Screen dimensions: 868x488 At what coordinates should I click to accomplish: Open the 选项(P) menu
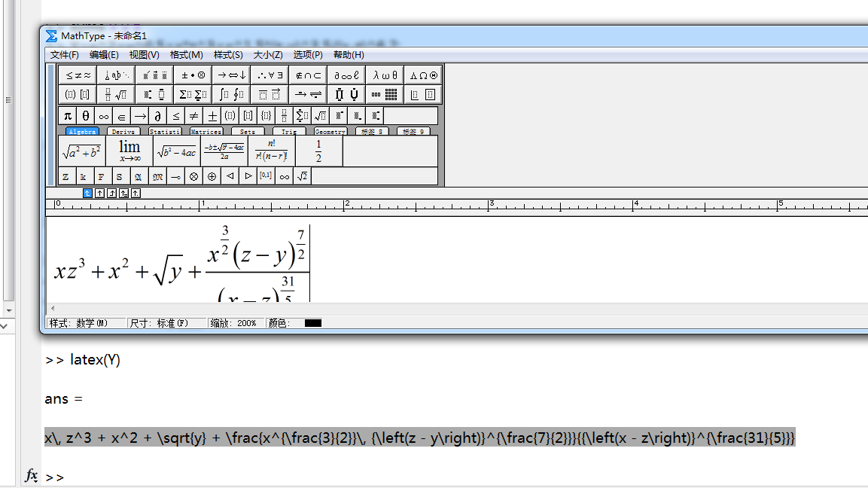coord(308,54)
